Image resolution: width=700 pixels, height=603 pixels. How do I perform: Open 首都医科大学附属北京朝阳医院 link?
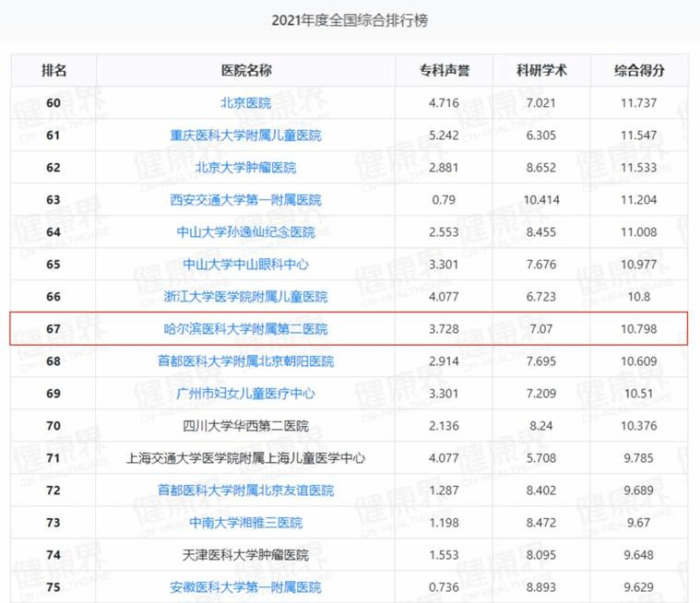pos(245,361)
